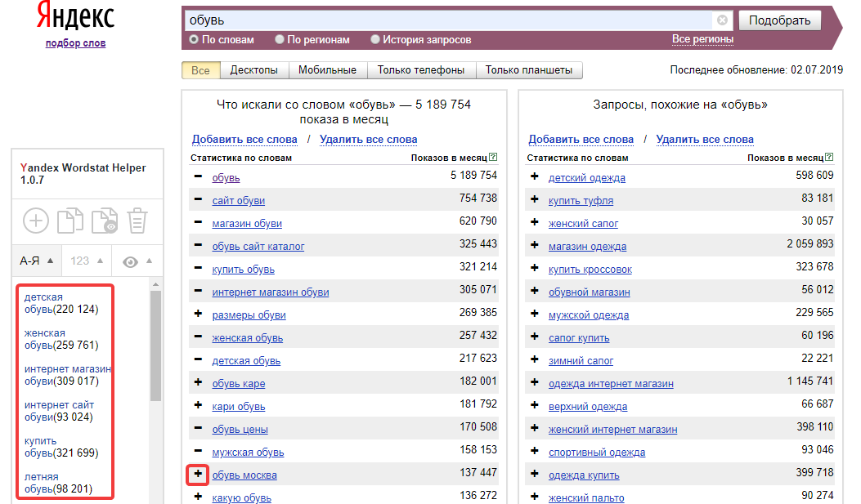
Task: Sort the helper list by the eye icon
Action: [137, 261]
